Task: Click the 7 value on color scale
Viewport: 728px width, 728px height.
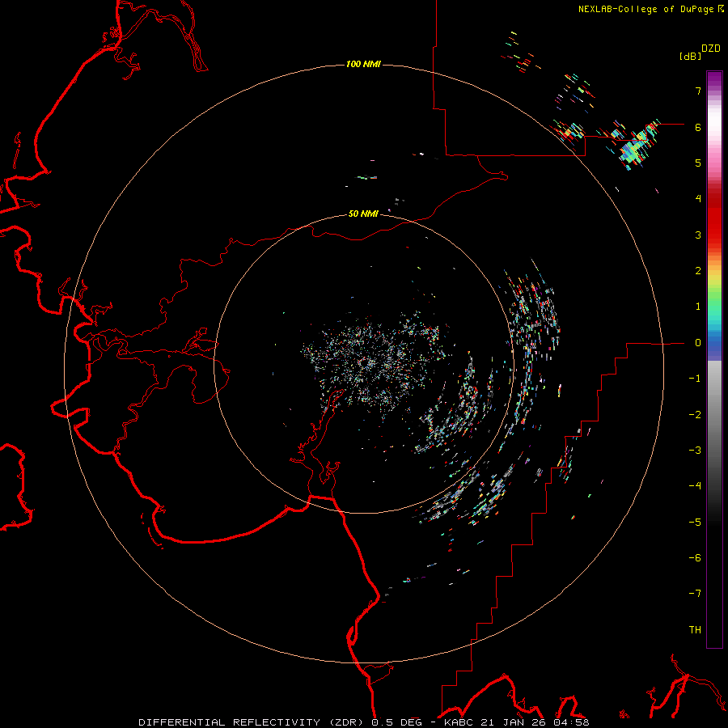Action: point(698,91)
